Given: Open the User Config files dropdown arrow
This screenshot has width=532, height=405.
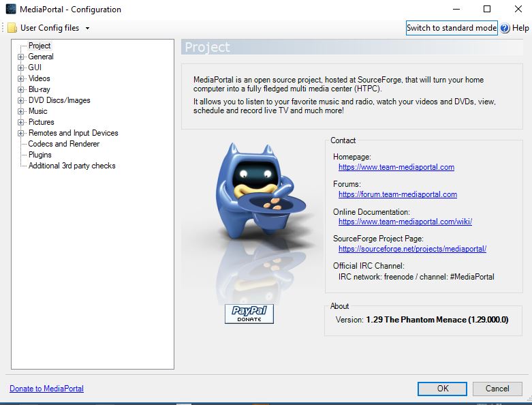Looking at the screenshot, I should (87, 29).
